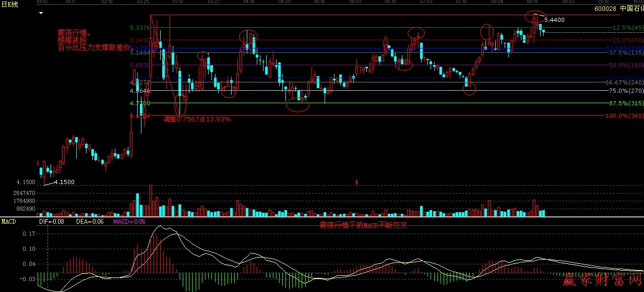Click the 调整0.7567点13.93% annotation text

tap(197, 119)
